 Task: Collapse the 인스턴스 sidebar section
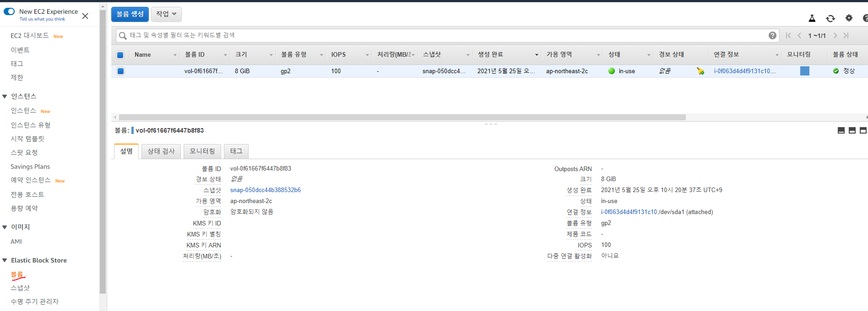[5, 97]
